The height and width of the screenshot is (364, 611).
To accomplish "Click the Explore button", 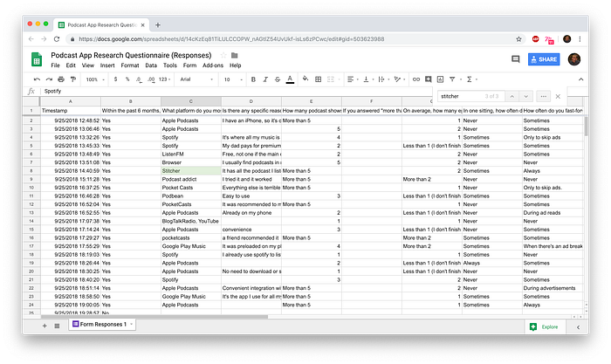I will pyautogui.click(x=545, y=327).
